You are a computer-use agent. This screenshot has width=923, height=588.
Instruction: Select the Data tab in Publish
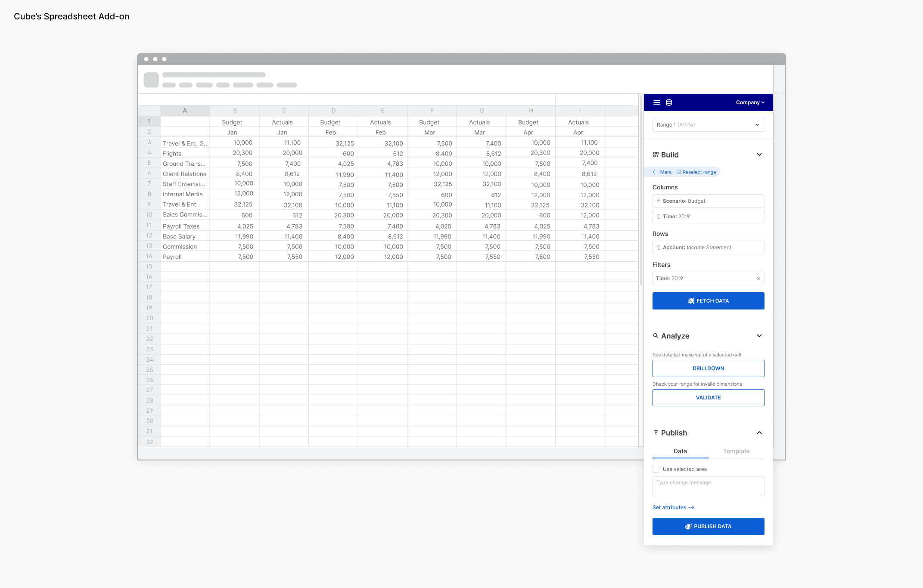point(680,451)
